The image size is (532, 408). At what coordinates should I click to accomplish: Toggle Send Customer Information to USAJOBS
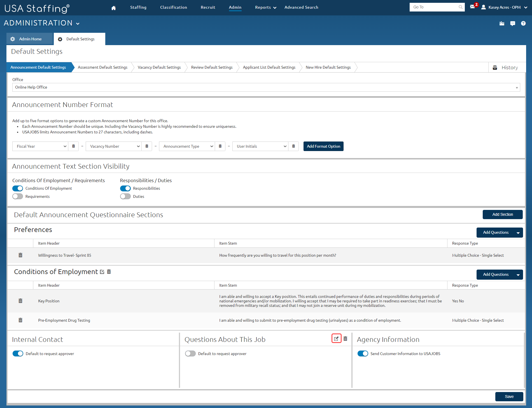[x=363, y=354]
